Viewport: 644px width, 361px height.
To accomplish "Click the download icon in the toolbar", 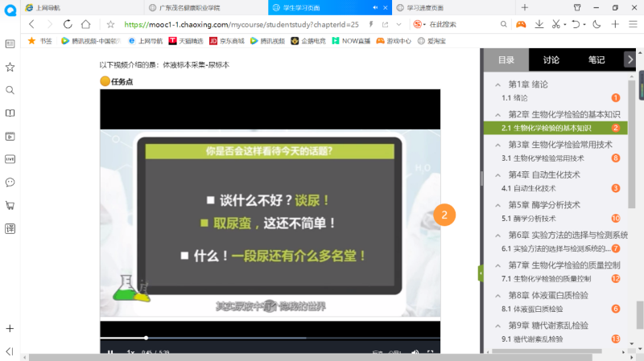I will click(x=539, y=24).
